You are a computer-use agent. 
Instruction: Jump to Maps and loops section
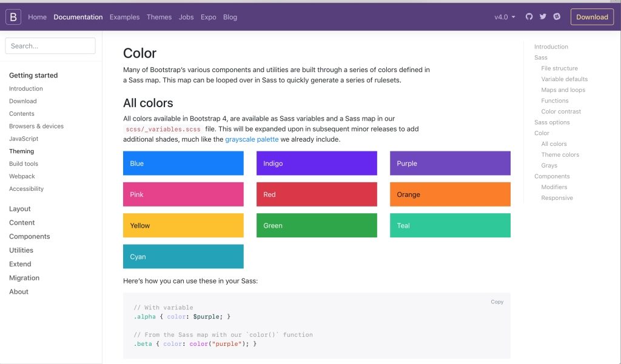[x=563, y=90]
